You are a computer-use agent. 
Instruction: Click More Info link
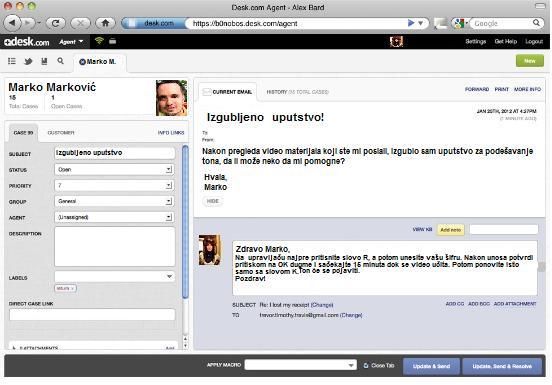[x=527, y=89]
